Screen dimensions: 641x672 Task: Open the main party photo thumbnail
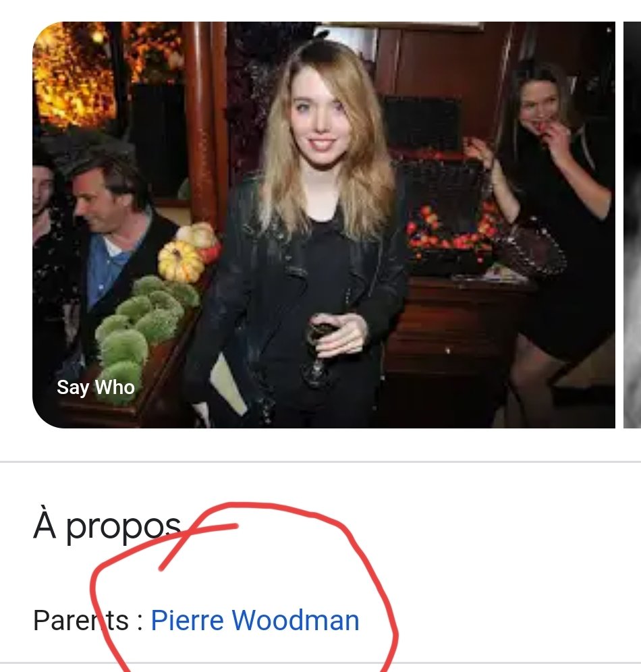[x=324, y=225]
